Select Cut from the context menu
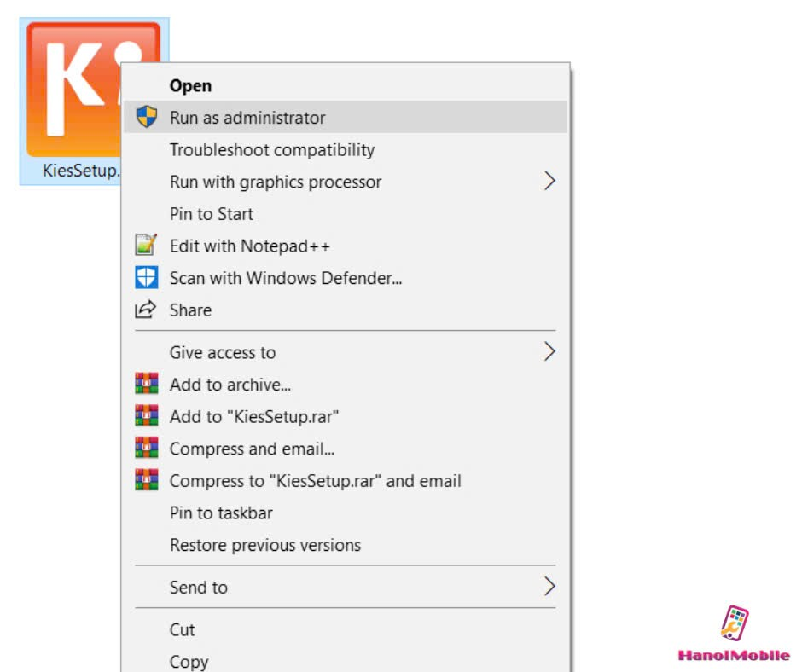The width and height of the screenshot is (802, 672). 346,629
